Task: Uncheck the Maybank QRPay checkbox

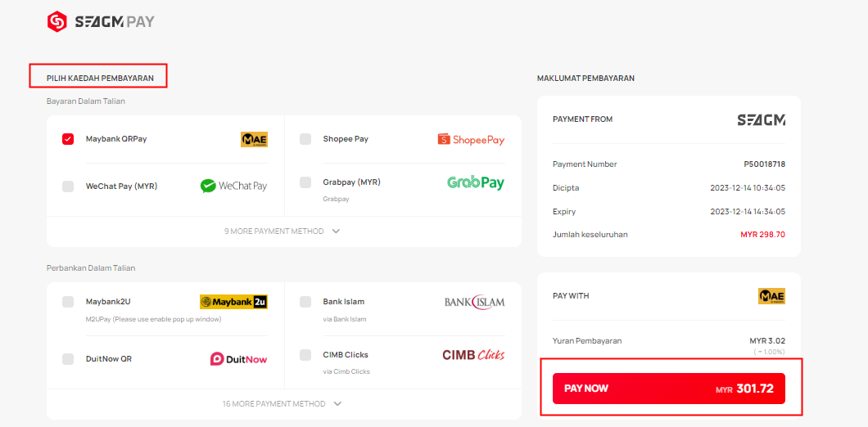Action: [x=68, y=139]
